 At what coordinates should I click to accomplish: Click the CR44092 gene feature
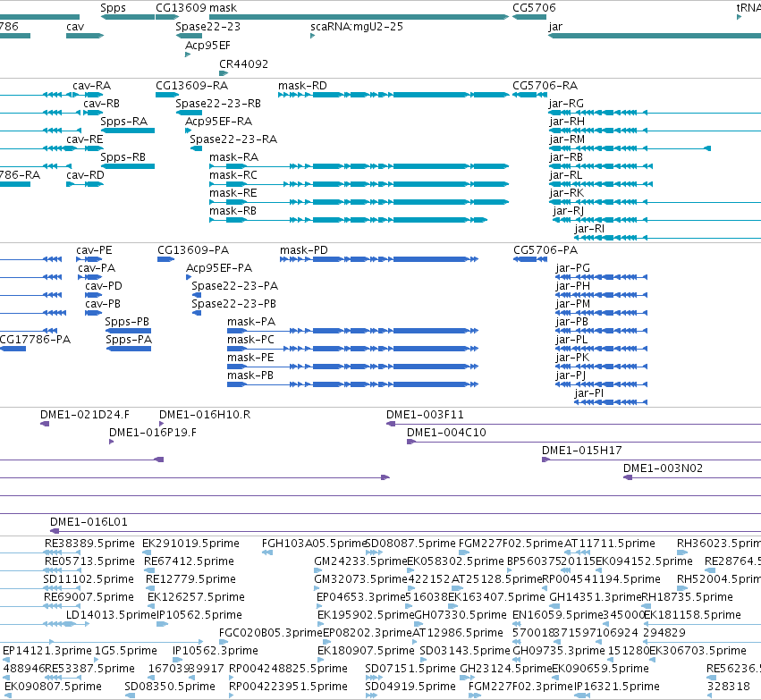(x=224, y=73)
